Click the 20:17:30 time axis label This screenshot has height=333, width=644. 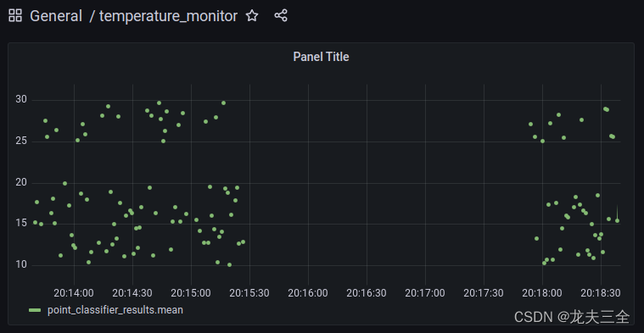coord(484,293)
